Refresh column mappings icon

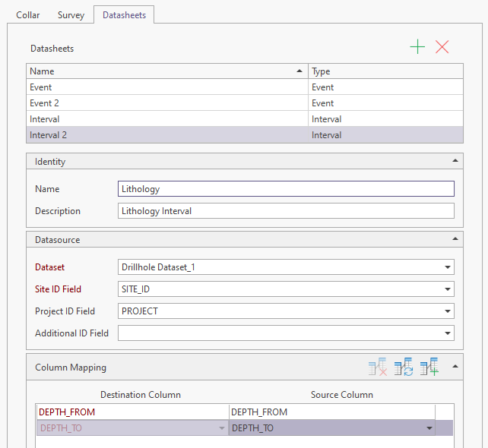[x=404, y=368]
